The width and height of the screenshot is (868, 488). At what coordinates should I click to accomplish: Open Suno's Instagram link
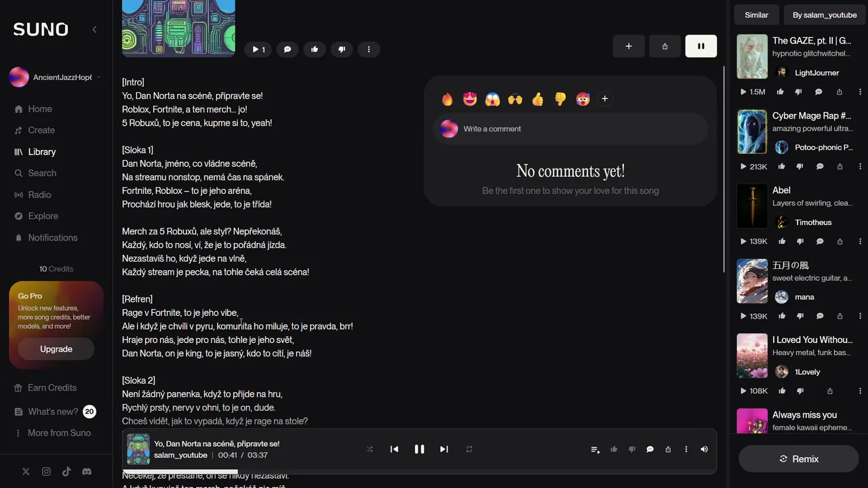click(x=46, y=472)
